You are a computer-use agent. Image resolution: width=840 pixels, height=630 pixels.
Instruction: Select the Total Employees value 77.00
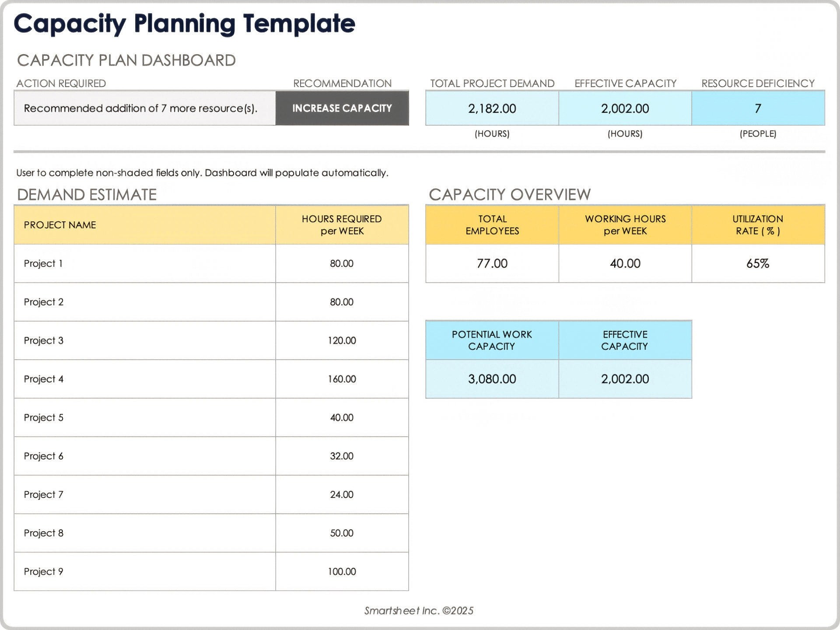(x=492, y=263)
